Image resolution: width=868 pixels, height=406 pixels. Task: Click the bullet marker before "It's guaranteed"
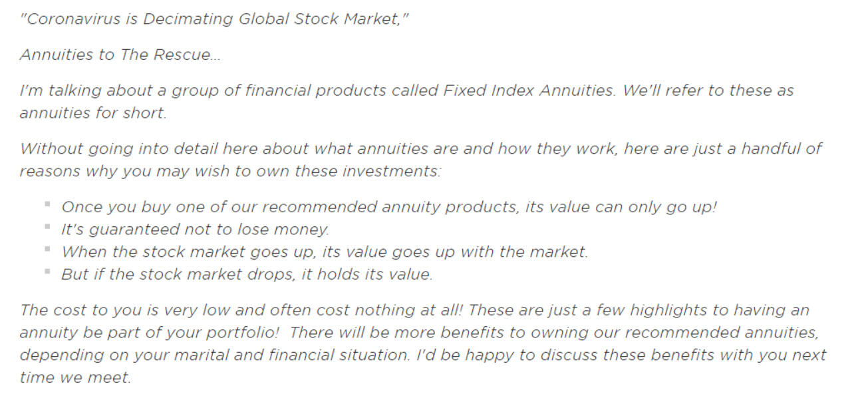(x=48, y=227)
